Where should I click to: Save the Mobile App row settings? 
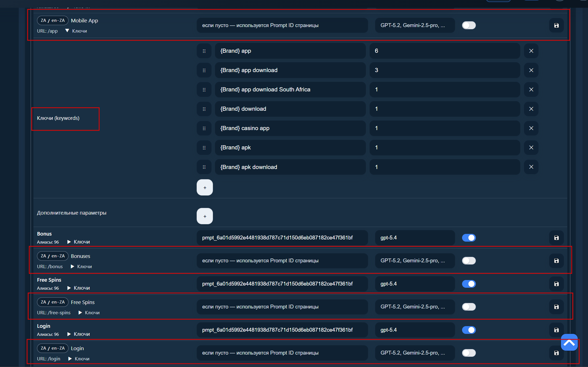pos(556,25)
